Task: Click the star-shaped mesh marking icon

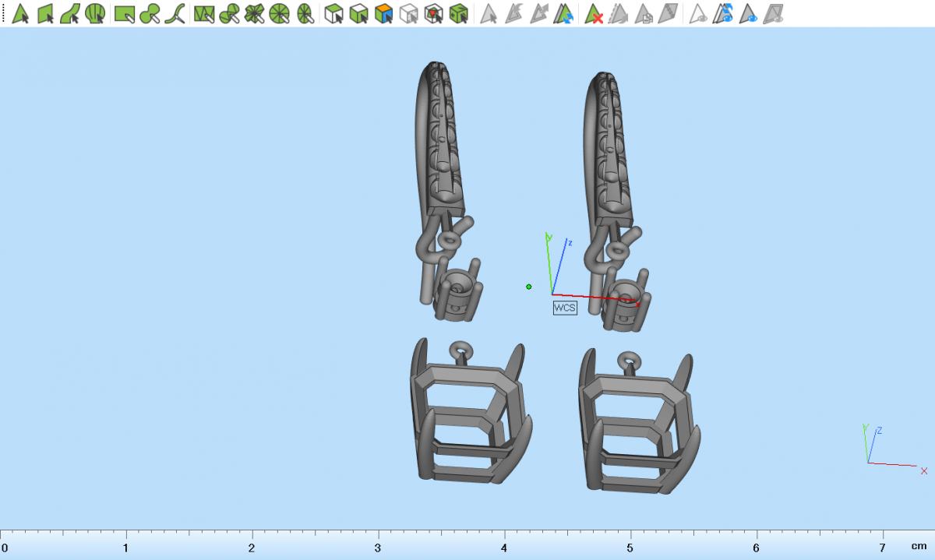Action: pyautogui.click(x=254, y=13)
